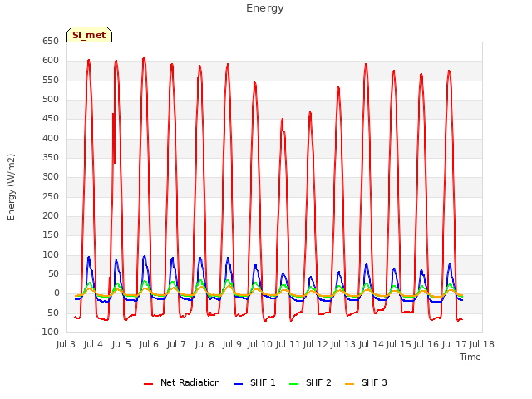
Task: Click the 'Jul 4' x-axis tick label
Action: pyautogui.click(x=93, y=344)
